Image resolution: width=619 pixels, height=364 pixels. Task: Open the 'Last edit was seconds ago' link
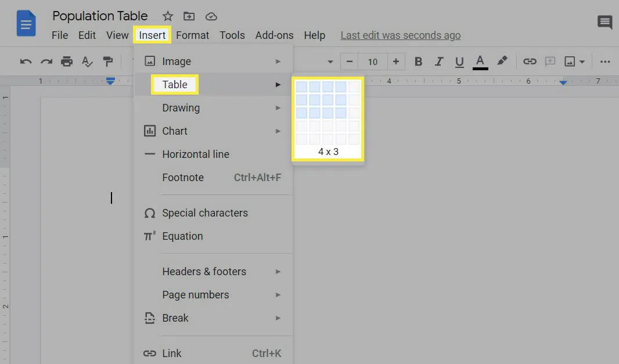coord(400,35)
